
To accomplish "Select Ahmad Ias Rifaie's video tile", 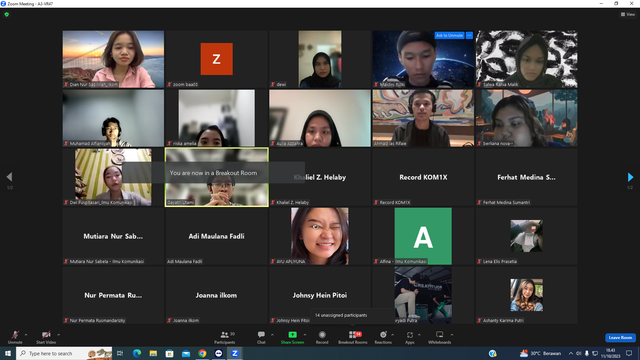I will pyautogui.click(x=423, y=118).
